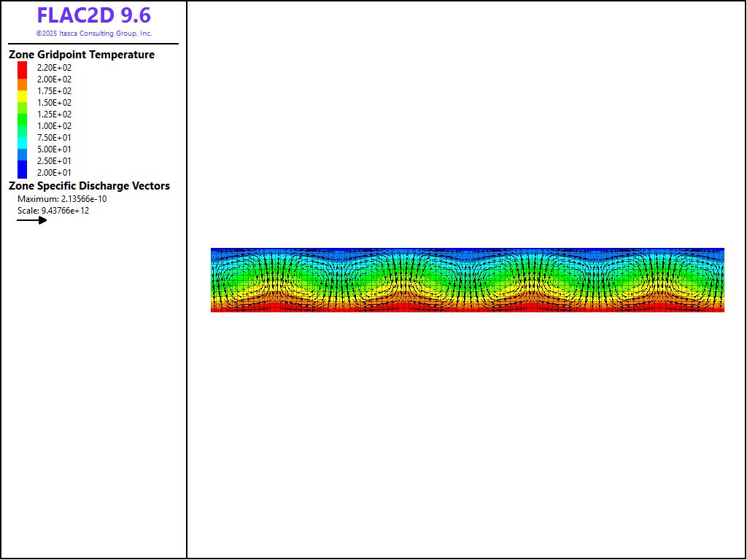This screenshot has width=747, height=560.
Task: Open the Itasca Consulting Group copyright text
Action: [x=94, y=34]
